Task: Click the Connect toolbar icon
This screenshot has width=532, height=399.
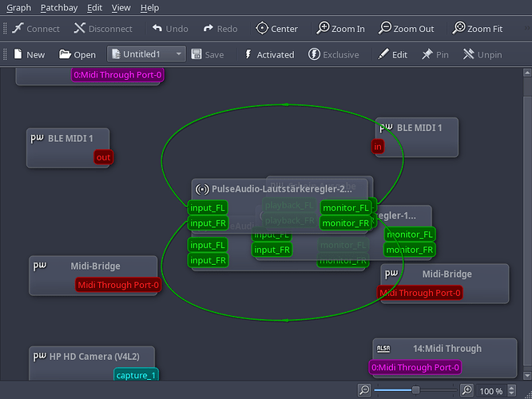Action: coord(18,29)
